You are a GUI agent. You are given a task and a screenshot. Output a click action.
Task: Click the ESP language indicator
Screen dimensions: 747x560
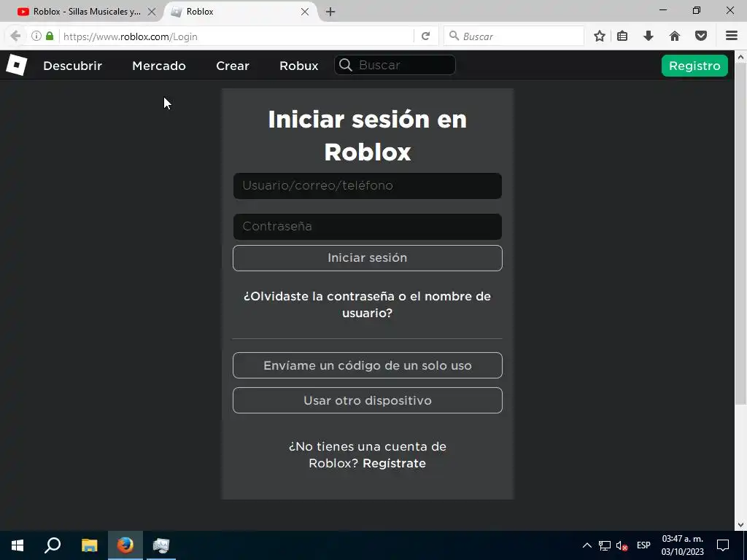643,545
